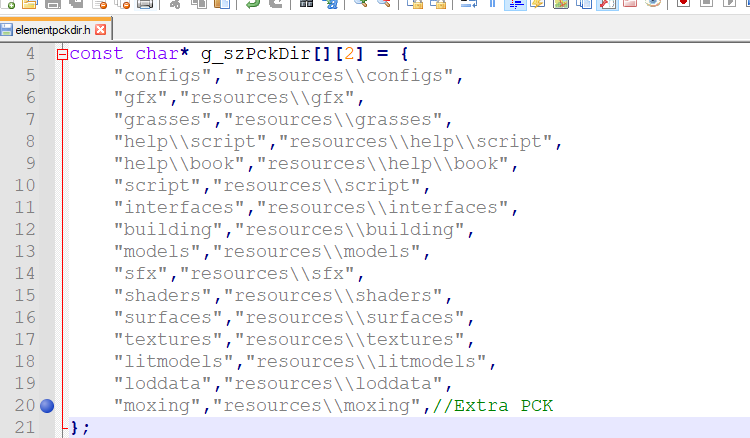750x438 pixels.
Task: Toggle synchronized vertical scrolling lock icon
Action: point(414,4)
